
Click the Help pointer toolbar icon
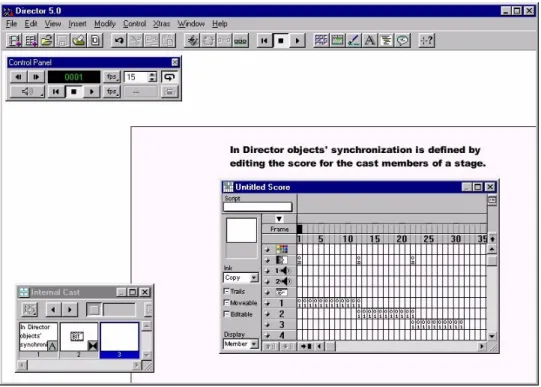426,41
